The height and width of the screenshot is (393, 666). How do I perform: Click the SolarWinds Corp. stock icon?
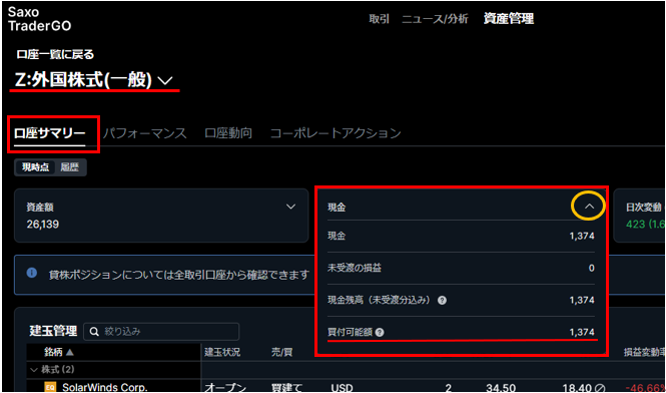click(50, 387)
